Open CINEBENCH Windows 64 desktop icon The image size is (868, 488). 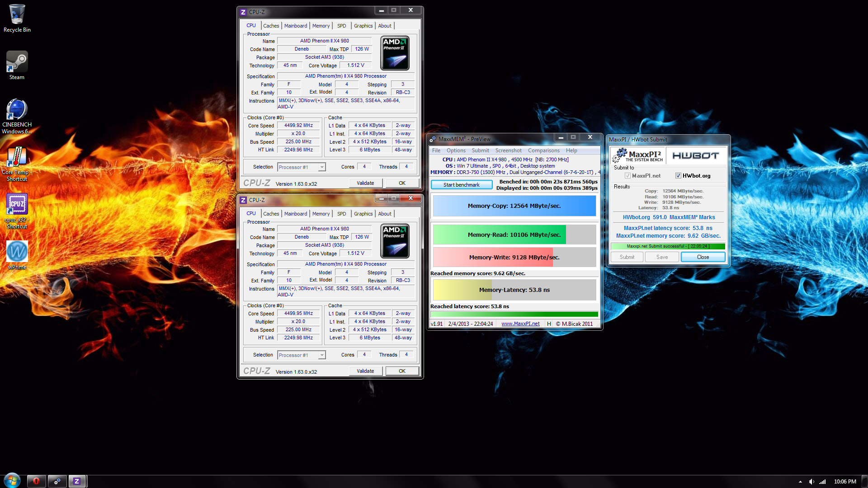(x=17, y=116)
